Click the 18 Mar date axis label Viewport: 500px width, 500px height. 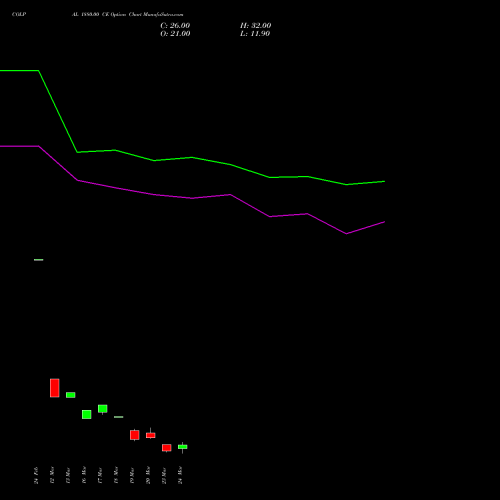pos(116,475)
